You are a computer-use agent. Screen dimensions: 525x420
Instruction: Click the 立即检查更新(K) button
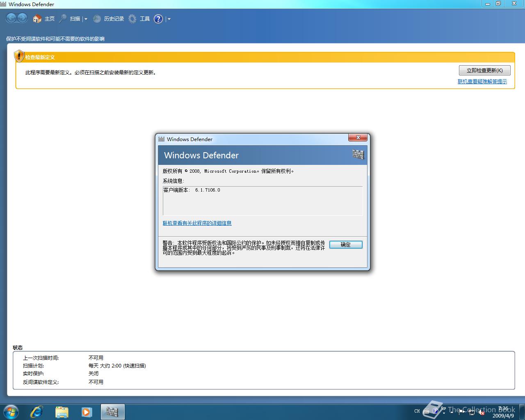pos(484,71)
